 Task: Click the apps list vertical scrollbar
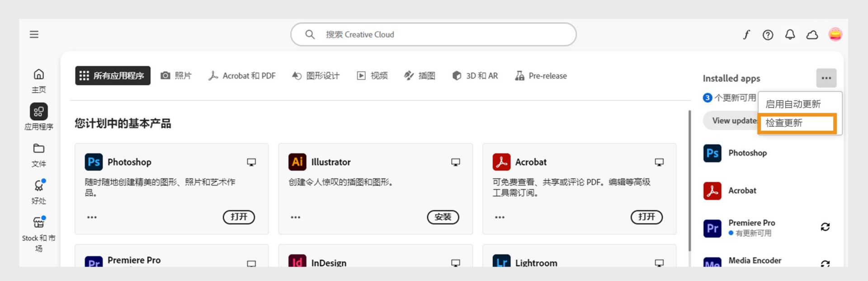click(x=689, y=181)
